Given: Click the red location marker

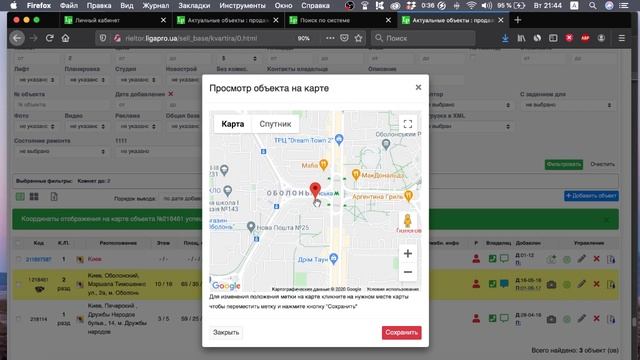Looking at the screenshot, I should tap(315, 190).
